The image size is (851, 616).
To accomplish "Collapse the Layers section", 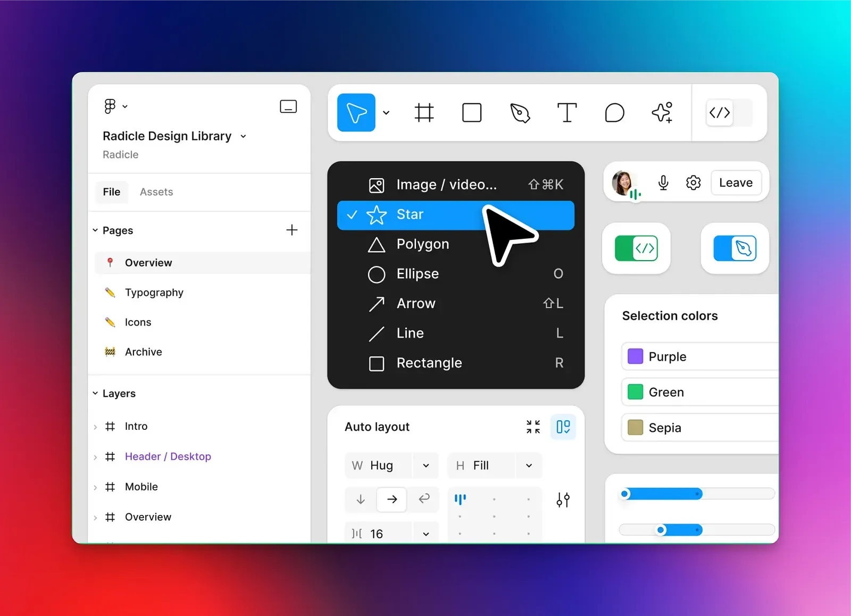I will coord(95,394).
